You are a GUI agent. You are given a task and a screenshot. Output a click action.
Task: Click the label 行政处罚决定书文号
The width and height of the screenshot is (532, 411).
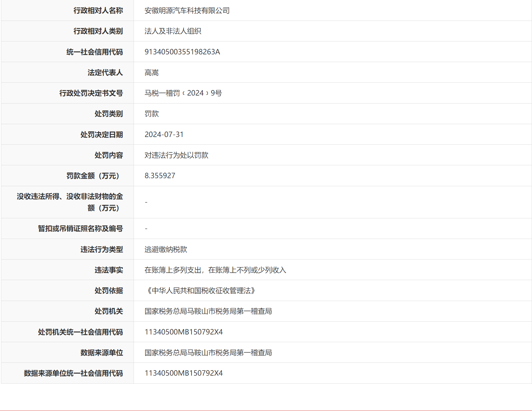(x=91, y=93)
